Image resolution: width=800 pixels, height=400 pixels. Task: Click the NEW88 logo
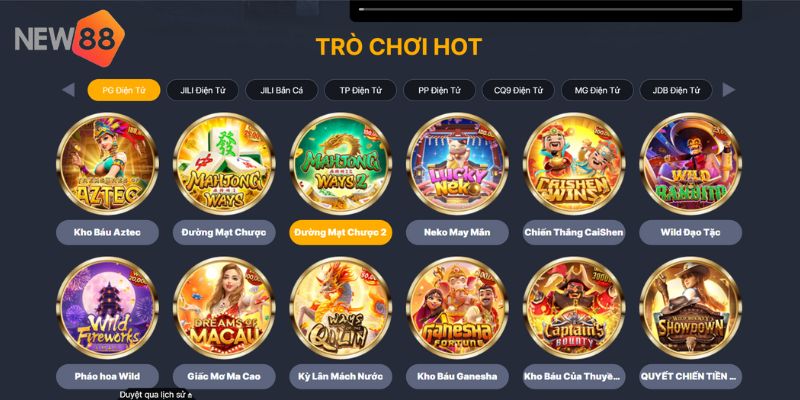tap(69, 38)
